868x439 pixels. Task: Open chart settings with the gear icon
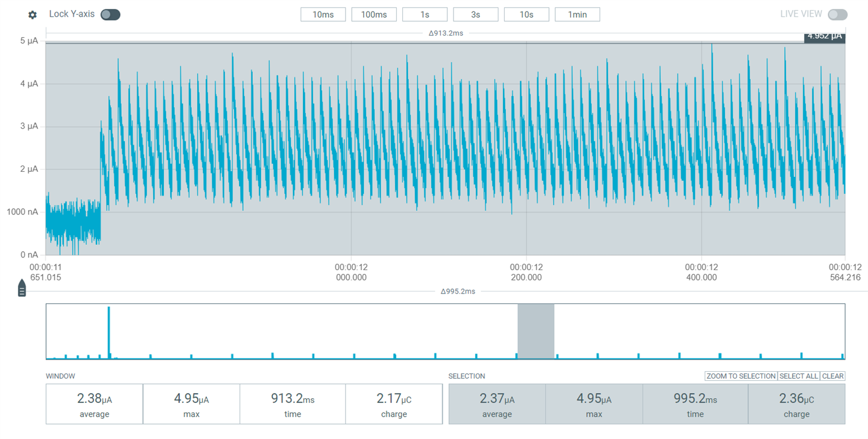pos(33,14)
